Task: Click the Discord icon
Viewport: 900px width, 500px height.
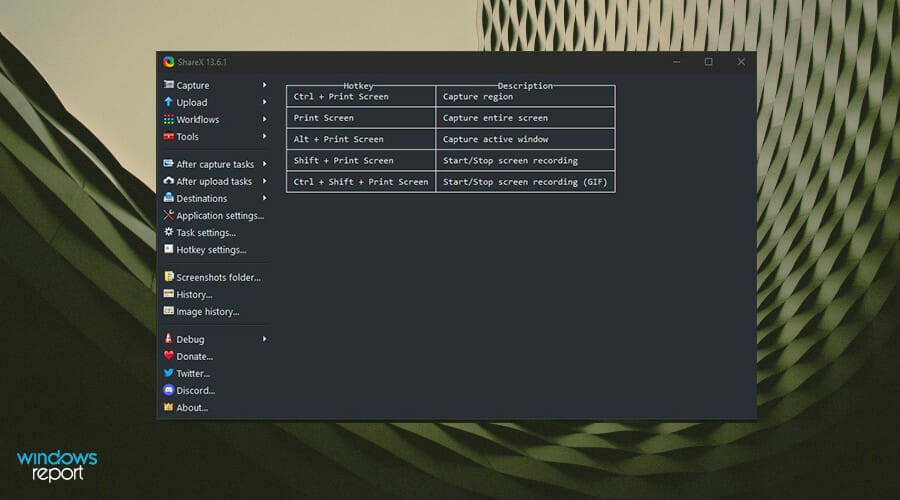Action: click(169, 390)
